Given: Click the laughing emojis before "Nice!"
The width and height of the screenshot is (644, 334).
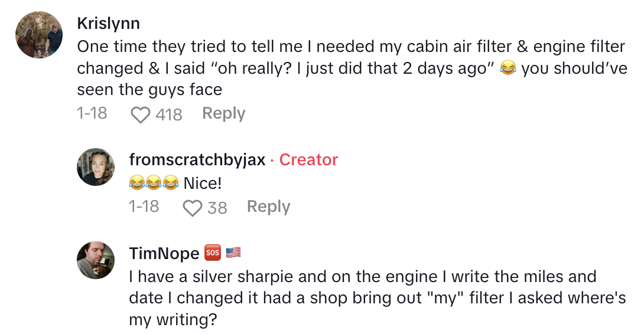Looking at the screenshot, I should (154, 184).
